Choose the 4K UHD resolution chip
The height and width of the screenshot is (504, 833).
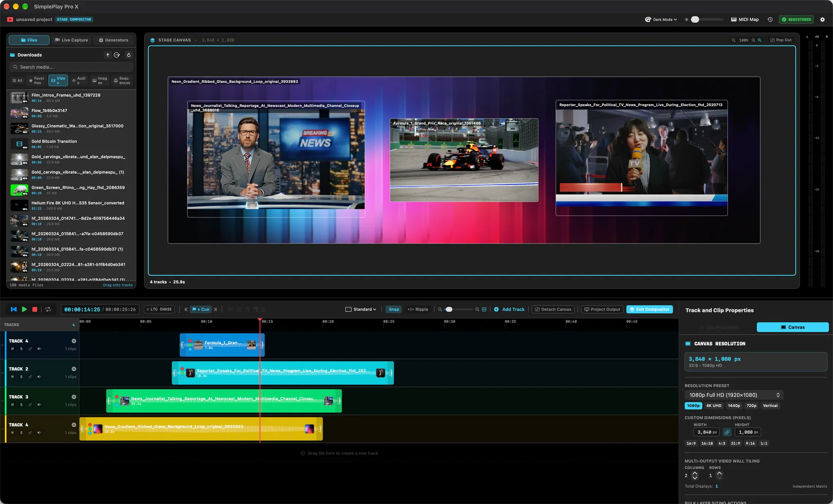[x=713, y=406]
